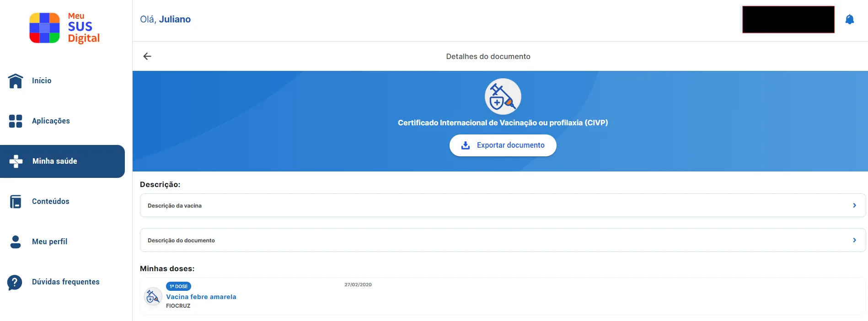Go back using the left arrow
Image resolution: width=868 pixels, height=321 pixels.
coord(147,56)
